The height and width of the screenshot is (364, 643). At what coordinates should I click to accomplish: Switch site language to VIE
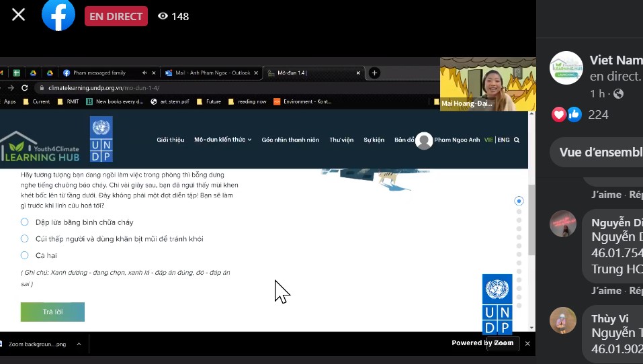(488, 140)
